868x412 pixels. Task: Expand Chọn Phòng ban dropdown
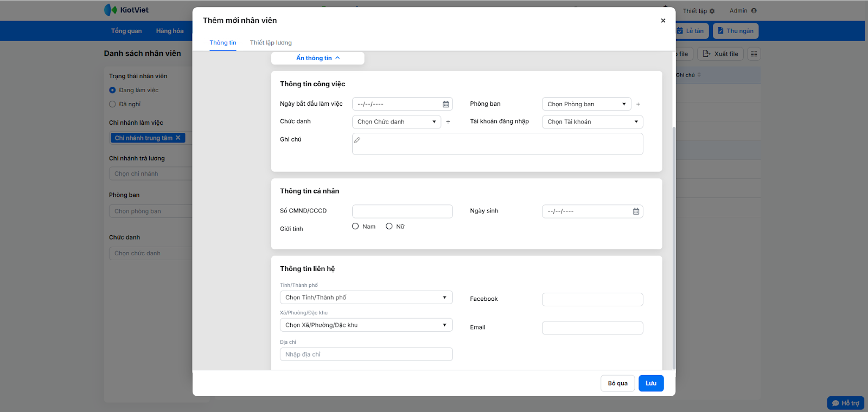(586, 104)
